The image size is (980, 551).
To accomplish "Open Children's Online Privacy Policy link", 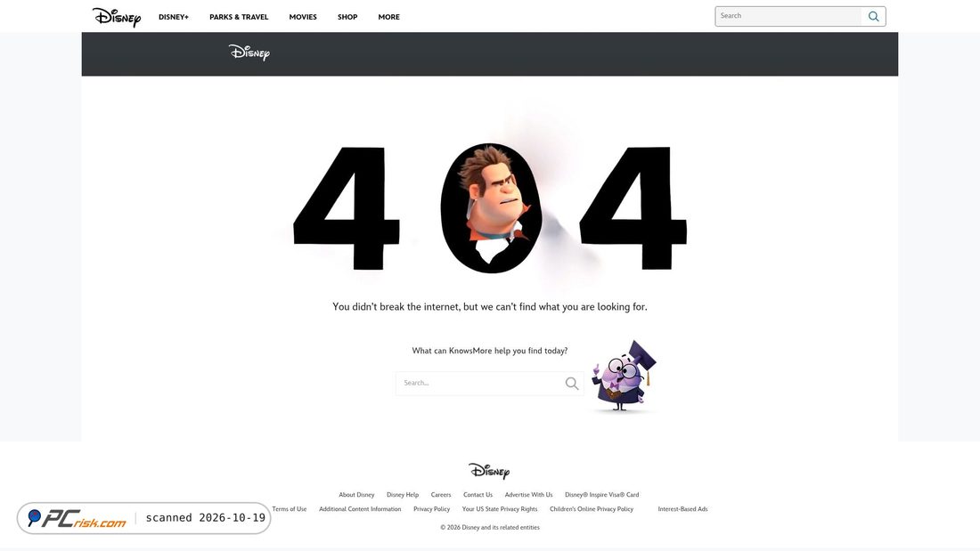I will click(592, 509).
